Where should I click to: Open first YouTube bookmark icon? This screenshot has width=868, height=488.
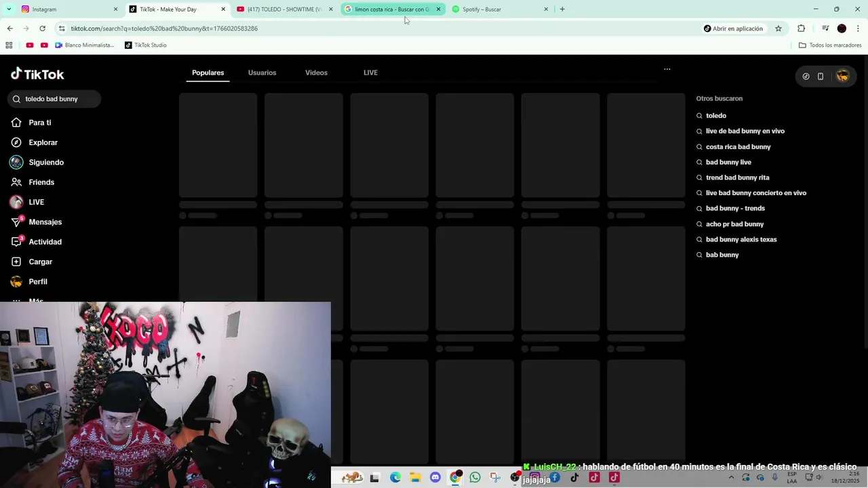click(30, 45)
